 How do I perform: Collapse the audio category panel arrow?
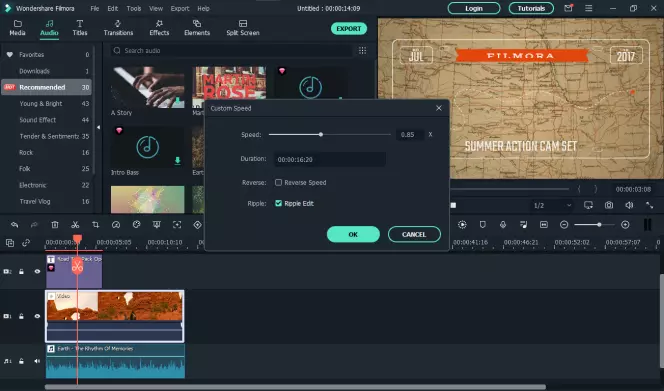(98, 127)
